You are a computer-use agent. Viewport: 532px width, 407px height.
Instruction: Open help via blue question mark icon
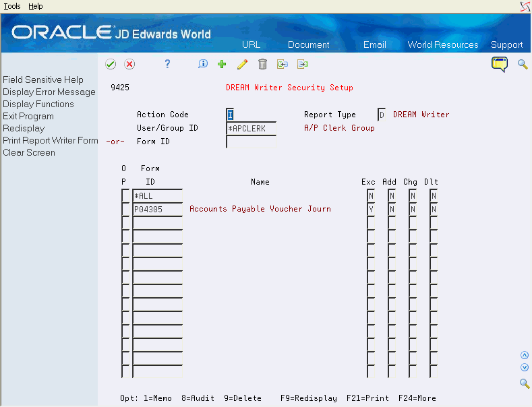click(167, 64)
